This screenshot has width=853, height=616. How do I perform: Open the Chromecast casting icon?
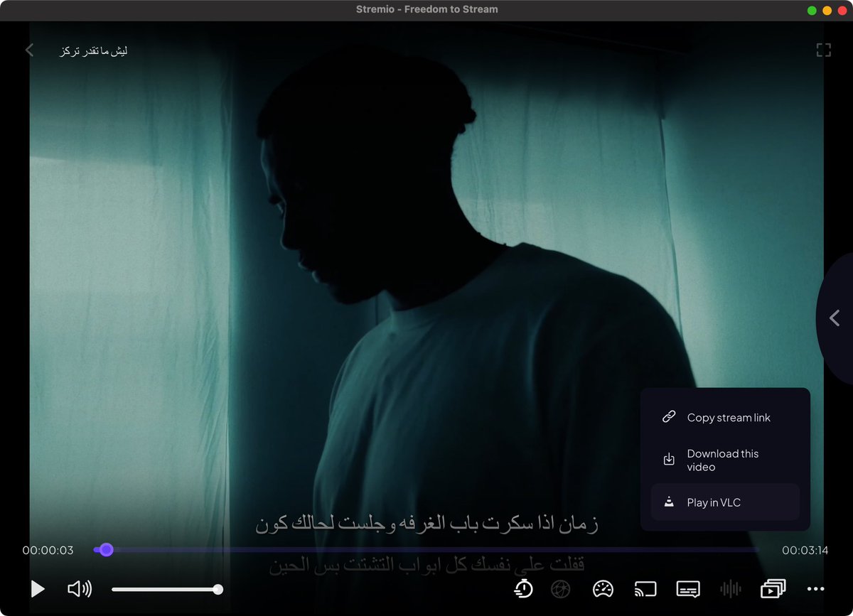645,588
